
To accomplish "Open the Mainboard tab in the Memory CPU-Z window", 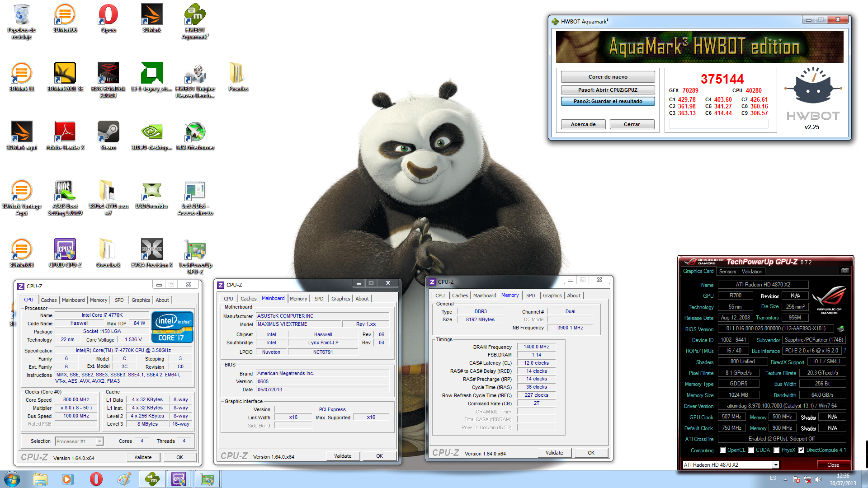I will pos(485,296).
